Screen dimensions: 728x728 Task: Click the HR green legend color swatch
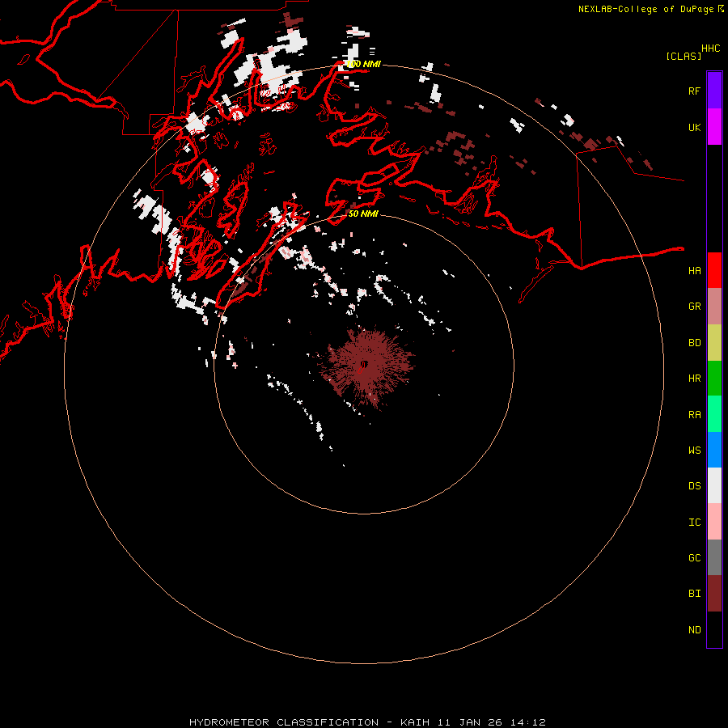pyautogui.click(x=714, y=379)
